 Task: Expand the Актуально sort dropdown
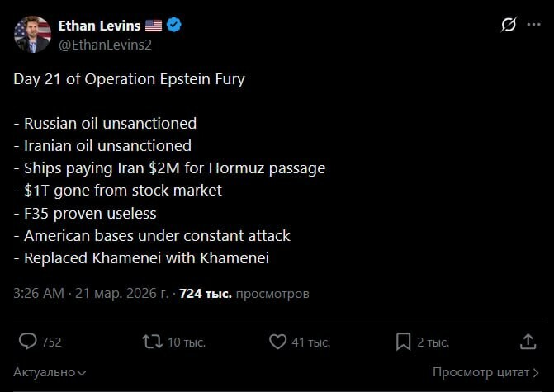pos(50,372)
